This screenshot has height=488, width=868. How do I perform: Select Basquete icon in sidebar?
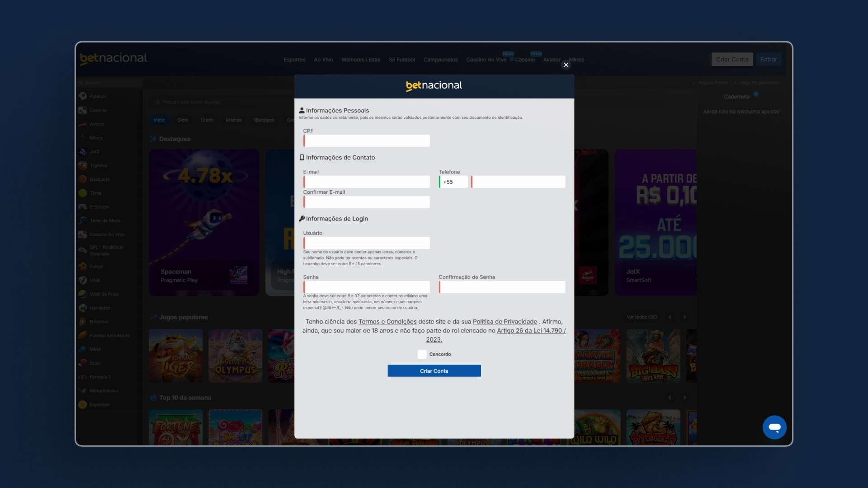click(82, 179)
